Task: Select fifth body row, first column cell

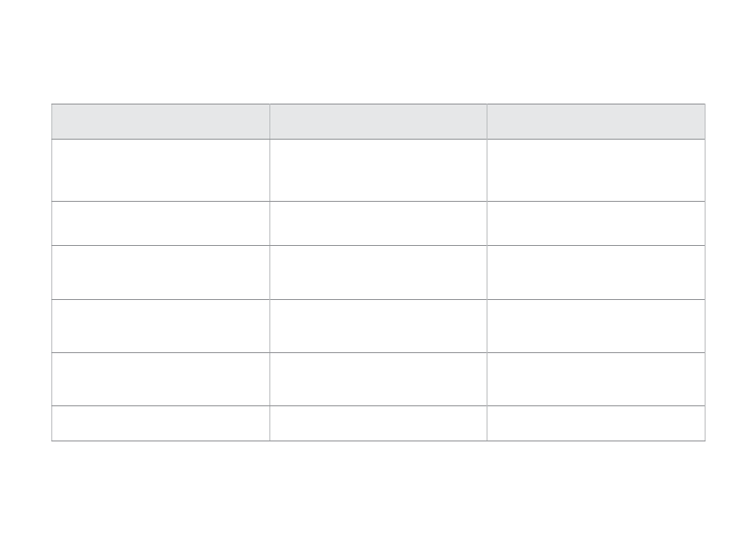Action: click(160, 379)
